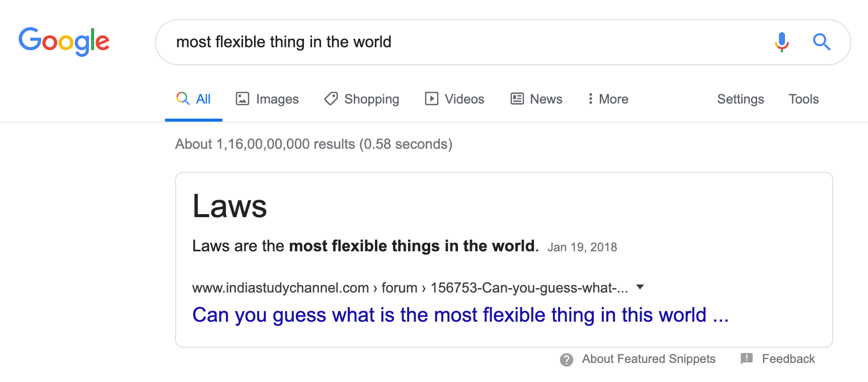Open the Tools options

[803, 99]
